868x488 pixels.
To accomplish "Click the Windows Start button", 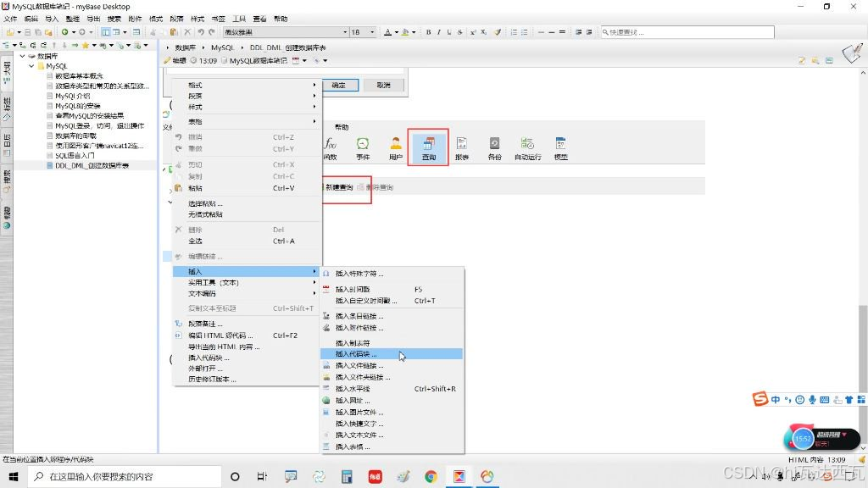I will 14,476.
